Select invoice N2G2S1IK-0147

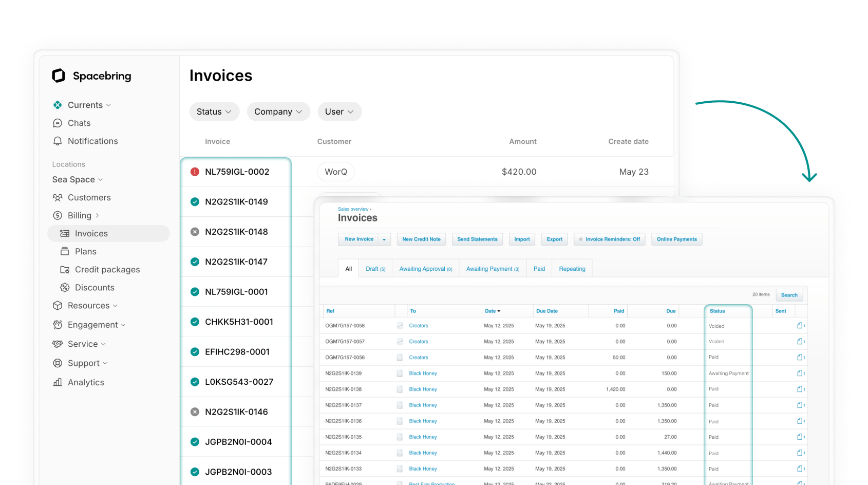tap(236, 262)
